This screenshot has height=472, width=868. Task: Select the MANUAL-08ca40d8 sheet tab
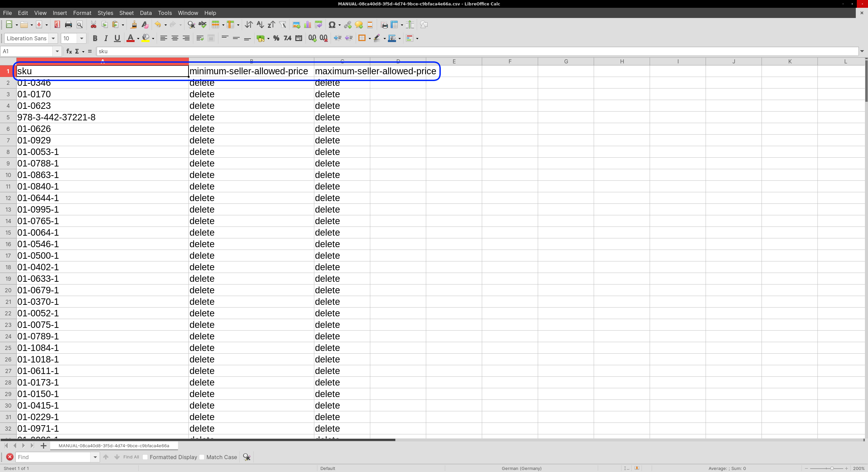point(114,446)
